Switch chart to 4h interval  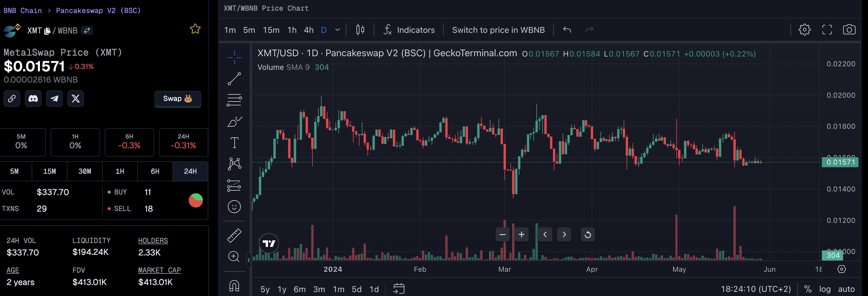pyautogui.click(x=309, y=30)
